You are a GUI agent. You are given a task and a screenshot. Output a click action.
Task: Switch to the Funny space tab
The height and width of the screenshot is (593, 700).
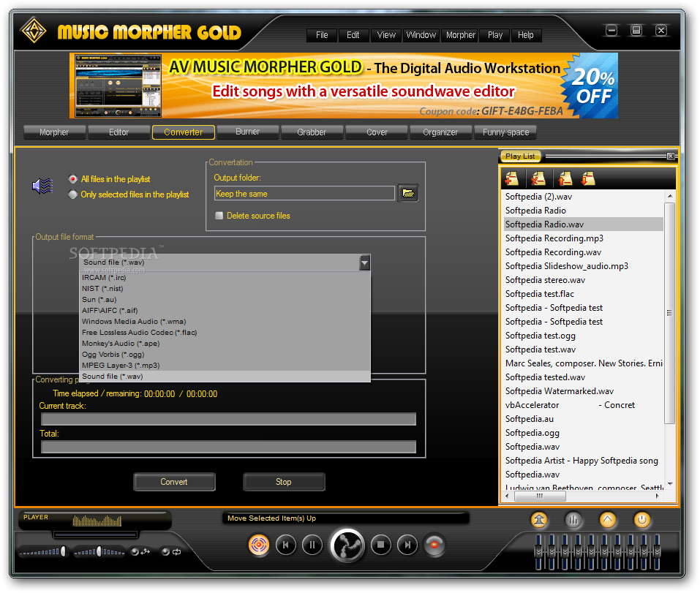pyautogui.click(x=505, y=132)
